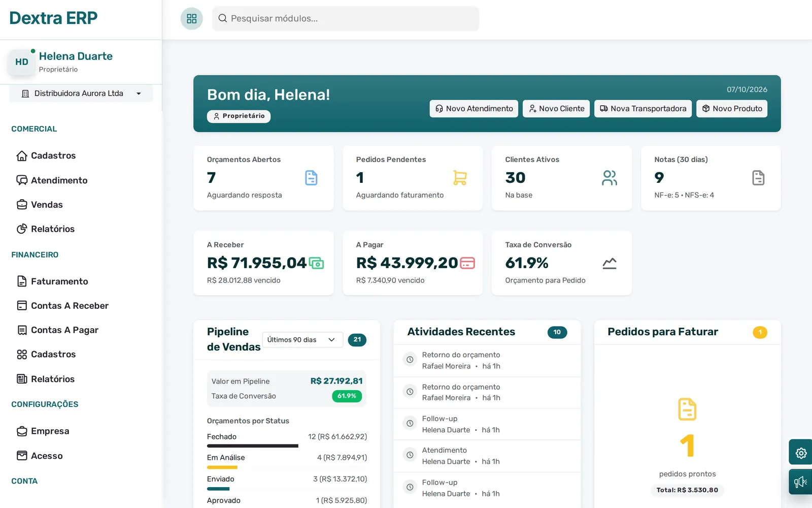
Task: Click the search magnifier icon
Action: click(222, 18)
